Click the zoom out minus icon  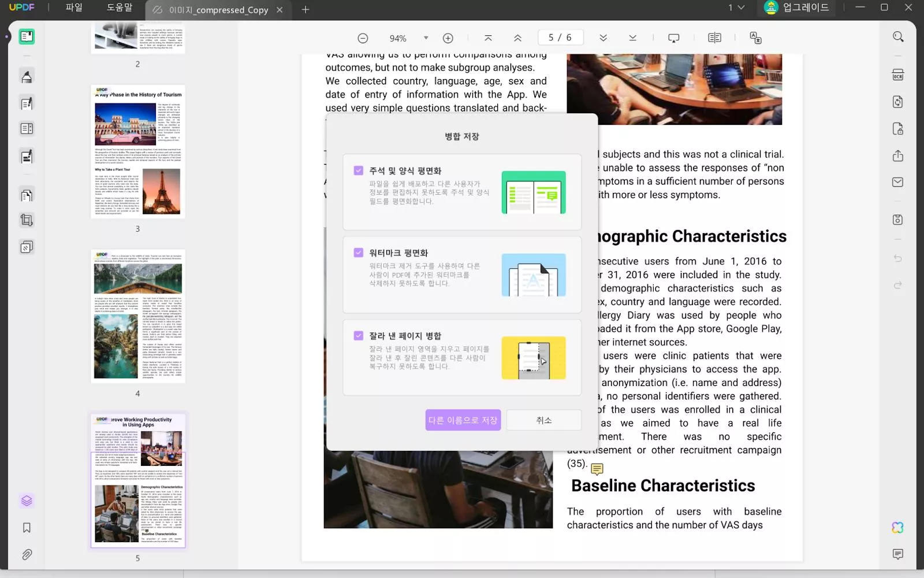(x=363, y=38)
